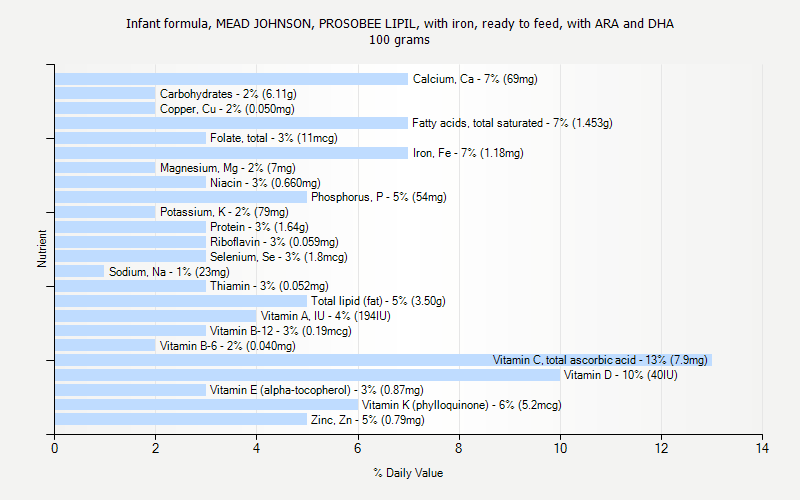This screenshot has height=500, width=800.
Task: Click the Total lipid (fat) label
Action: pyautogui.click(x=378, y=301)
